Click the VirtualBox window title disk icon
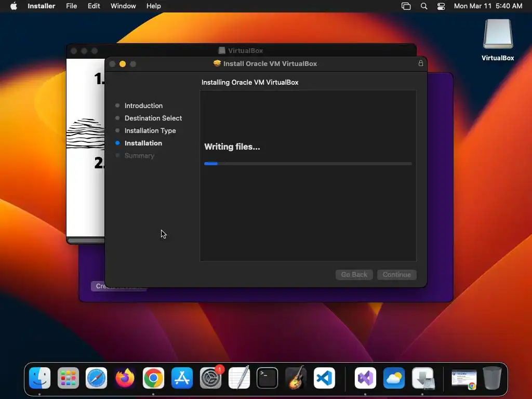Image resolution: width=532 pixels, height=399 pixels. pyautogui.click(x=222, y=50)
